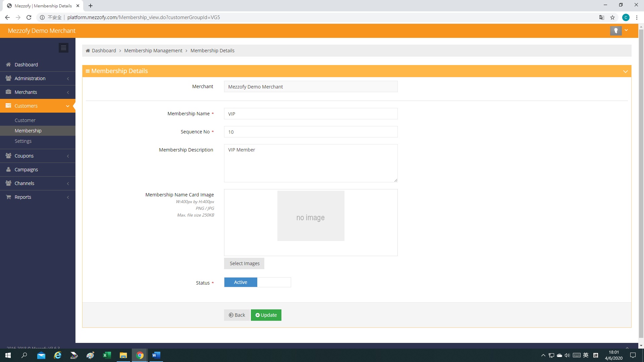Click the green Update button

(266, 315)
